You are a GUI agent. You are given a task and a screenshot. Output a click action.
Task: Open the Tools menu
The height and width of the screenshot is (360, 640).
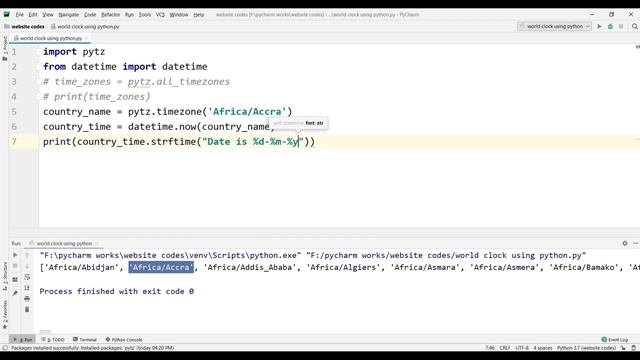coord(144,15)
